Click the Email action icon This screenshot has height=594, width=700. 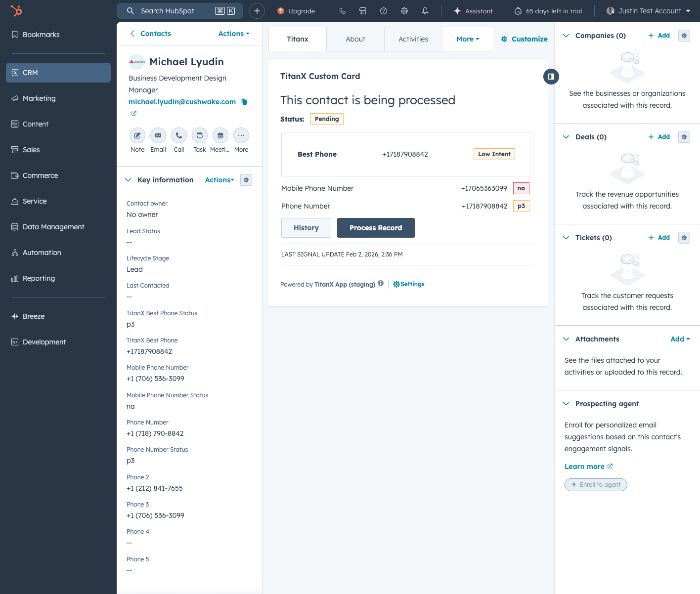[x=158, y=135]
